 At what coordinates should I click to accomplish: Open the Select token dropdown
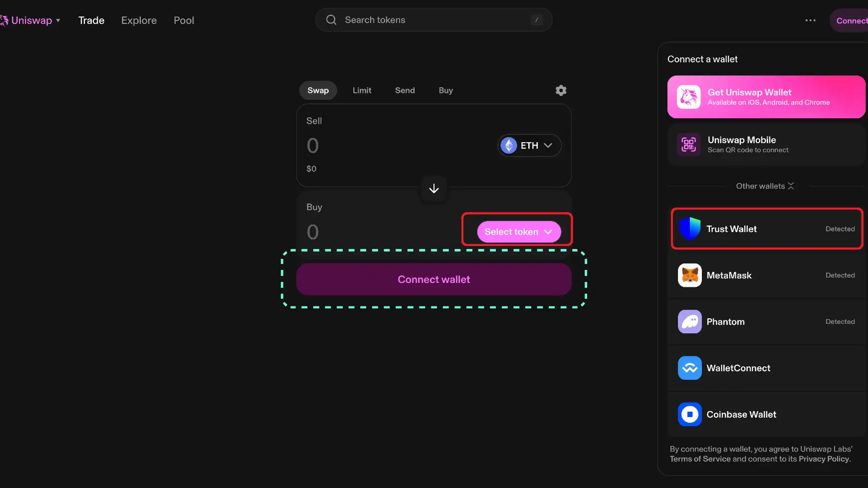519,232
